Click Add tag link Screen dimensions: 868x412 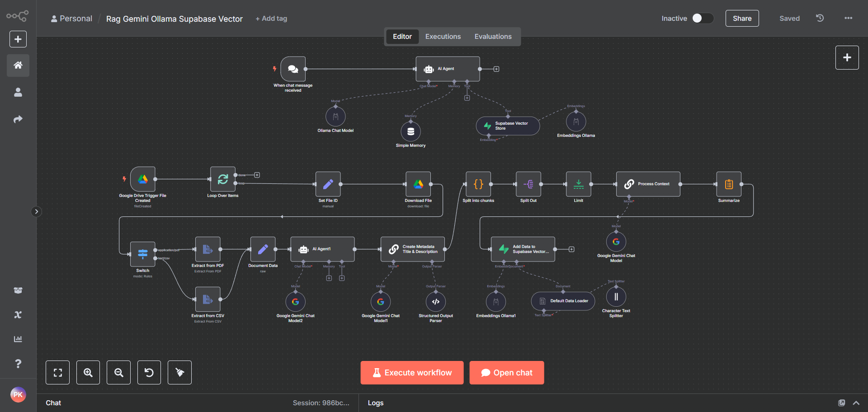271,19
